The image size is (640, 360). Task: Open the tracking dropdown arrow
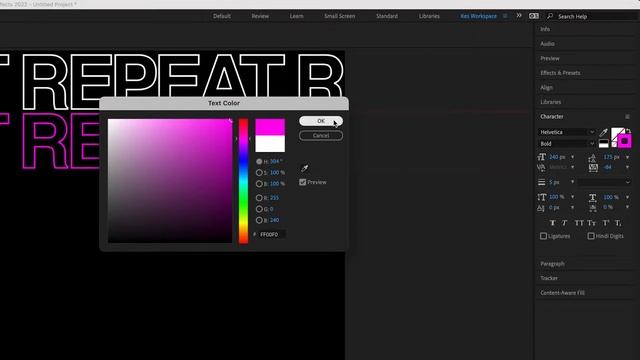tap(627, 167)
